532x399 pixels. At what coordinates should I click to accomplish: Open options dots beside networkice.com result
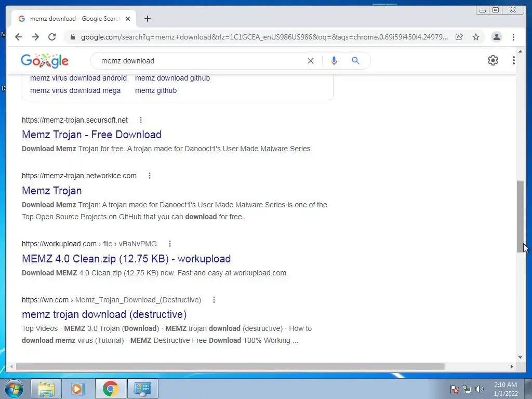click(x=149, y=176)
